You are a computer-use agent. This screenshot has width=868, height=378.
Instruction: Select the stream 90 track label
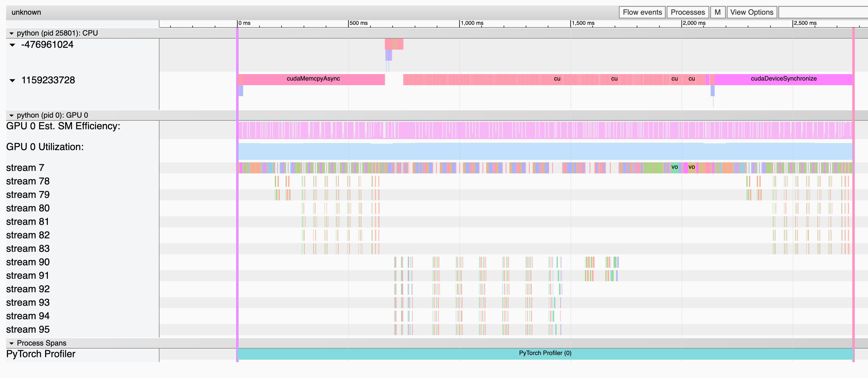(x=28, y=262)
